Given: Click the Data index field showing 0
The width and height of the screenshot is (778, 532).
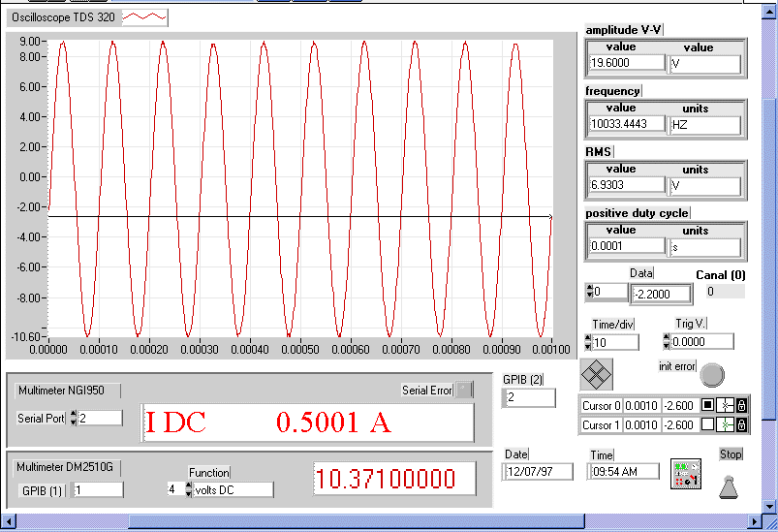Looking at the screenshot, I should tap(610, 292).
